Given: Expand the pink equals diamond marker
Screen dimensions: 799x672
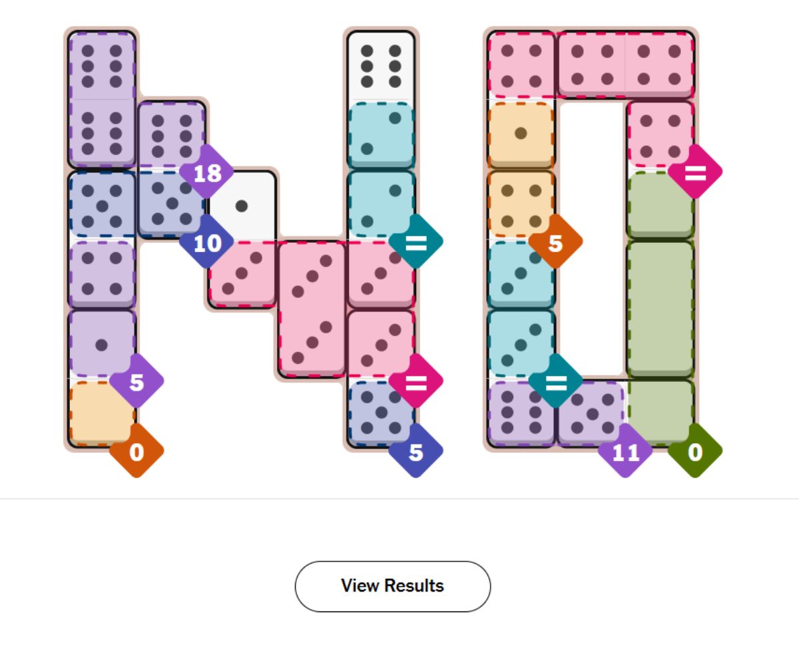Looking at the screenshot, I should click(x=417, y=381).
